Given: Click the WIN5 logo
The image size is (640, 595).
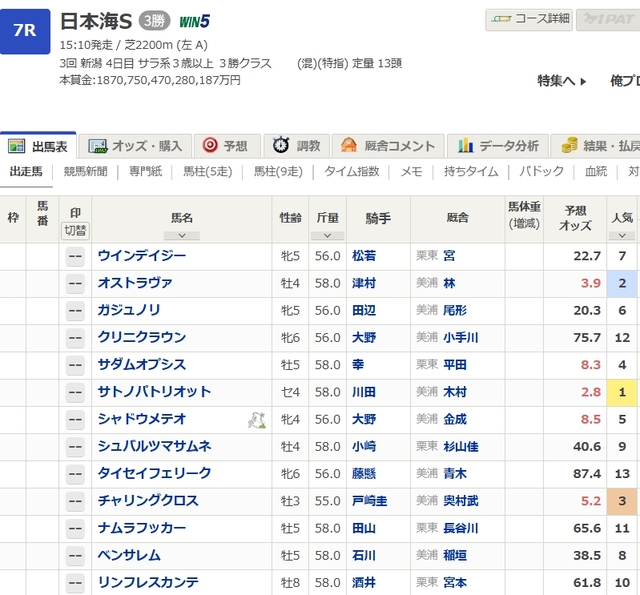Looking at the screenshot, I should (195, 21).
